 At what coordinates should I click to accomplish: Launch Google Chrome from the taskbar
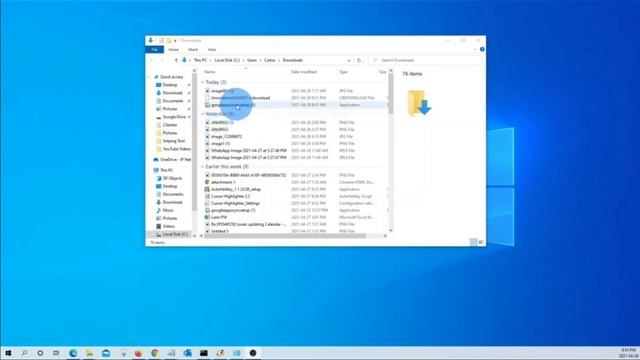tap(155, 353)
